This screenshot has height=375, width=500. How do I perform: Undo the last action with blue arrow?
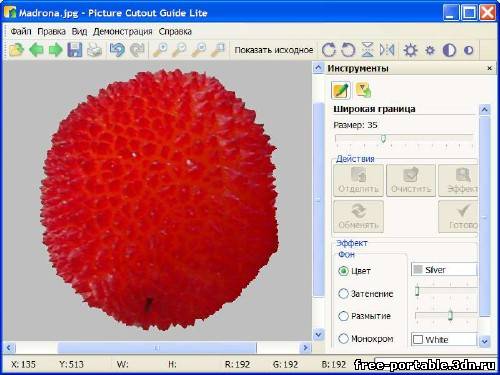pos(117,50)
